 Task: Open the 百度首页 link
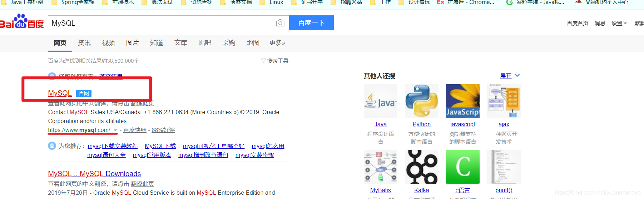578,24
